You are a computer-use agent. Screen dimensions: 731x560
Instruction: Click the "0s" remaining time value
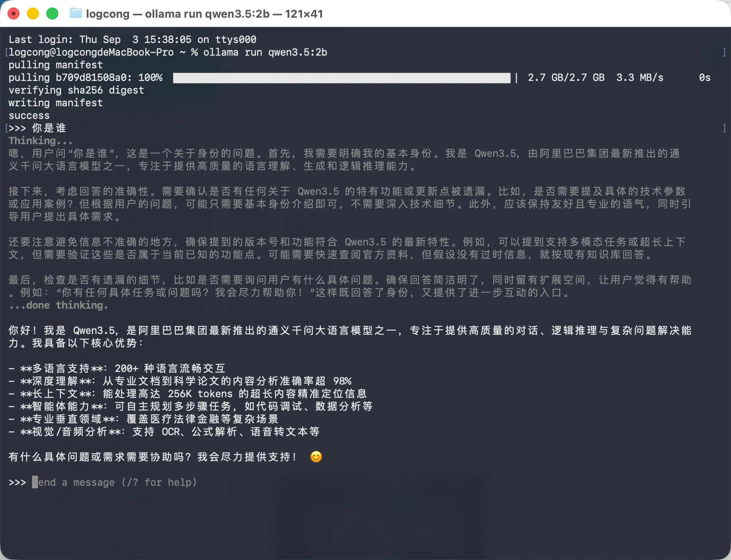point(705,78)
